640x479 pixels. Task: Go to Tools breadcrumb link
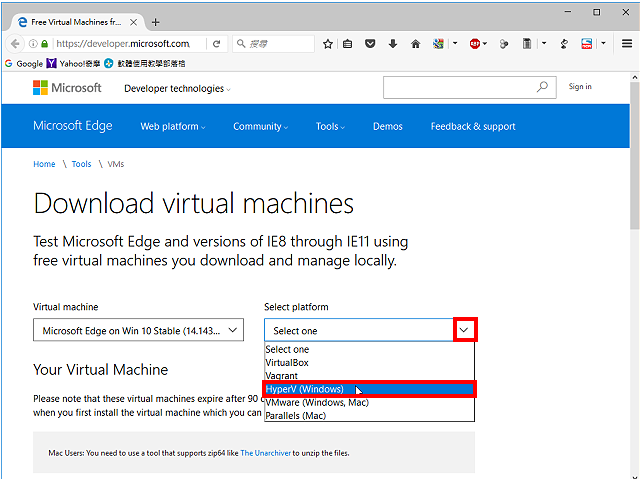tap(82, 164)
